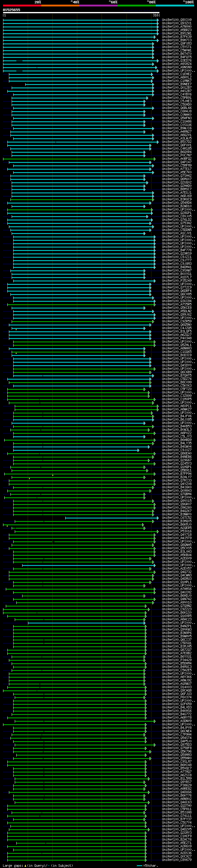
Task: Click the AV525655 query name
Action: [11, 10]
